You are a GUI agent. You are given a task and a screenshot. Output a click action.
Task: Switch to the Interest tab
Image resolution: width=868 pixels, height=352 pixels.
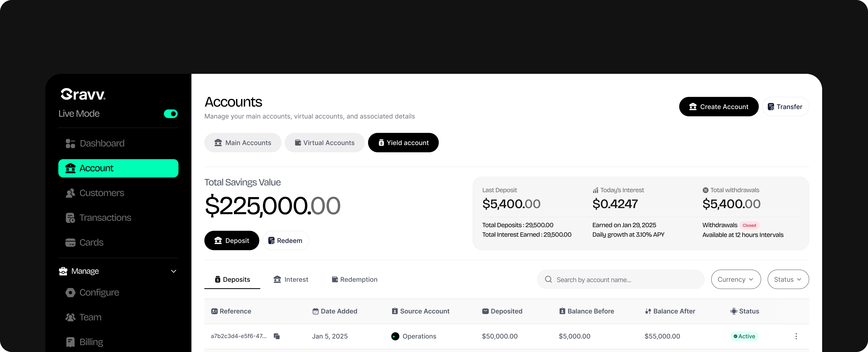tap(291, 280)
